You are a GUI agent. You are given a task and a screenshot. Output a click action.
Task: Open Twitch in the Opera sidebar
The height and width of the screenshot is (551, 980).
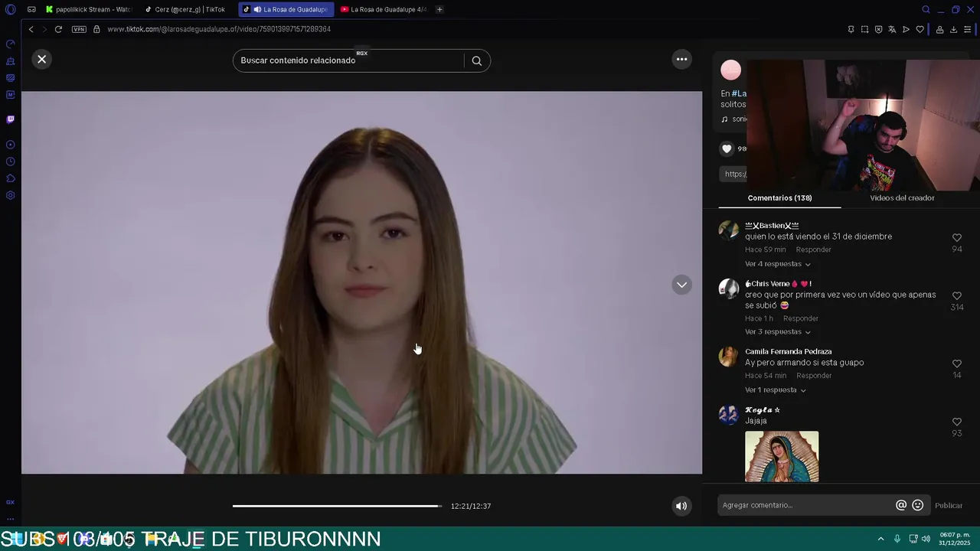click(10, 119)
